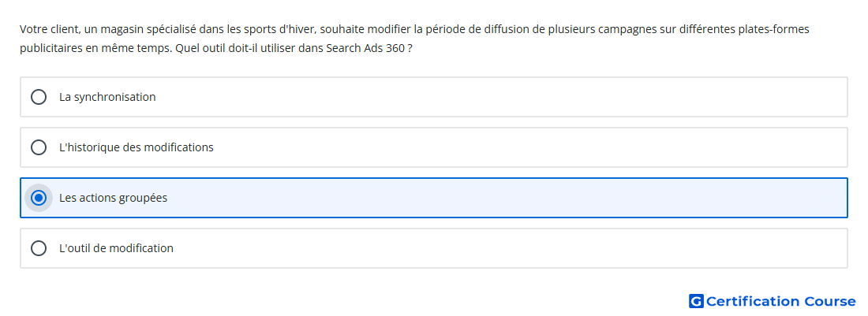The width and height of the screenshot is (868, 316).
Task: Click empty area of L'historique option card
Action: [x=526, y=147]
